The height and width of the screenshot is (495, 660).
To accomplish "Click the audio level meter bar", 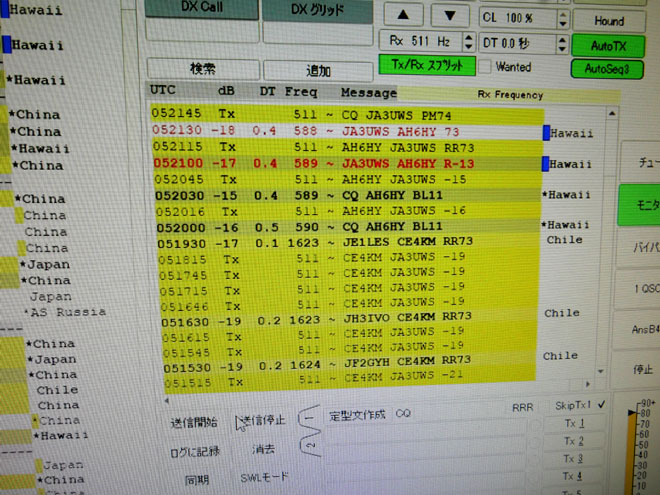I will (x=634, y=450).
